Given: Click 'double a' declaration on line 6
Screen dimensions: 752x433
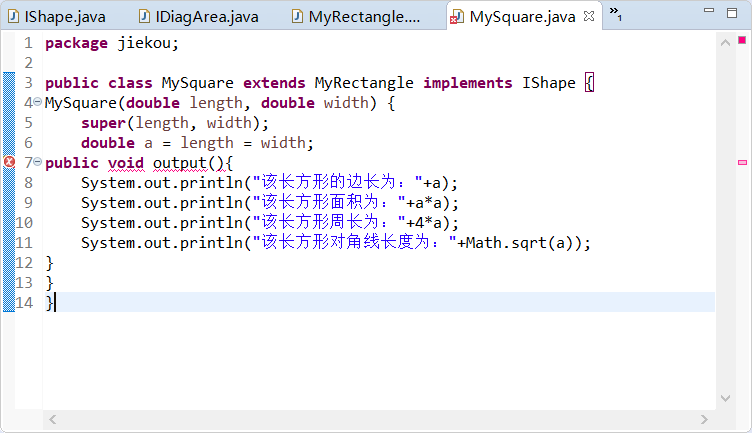Looking at the screenshot, I should point(117,143).
